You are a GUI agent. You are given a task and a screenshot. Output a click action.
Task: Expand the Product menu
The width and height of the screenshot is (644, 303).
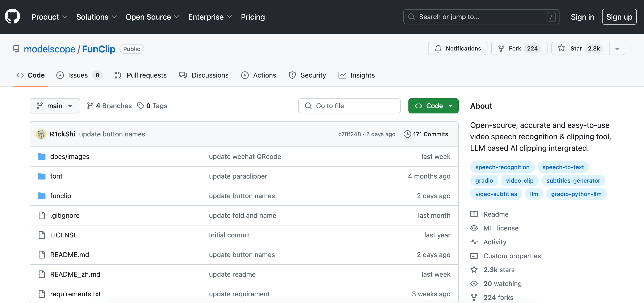pyautogui.click(x=49, y=17)
